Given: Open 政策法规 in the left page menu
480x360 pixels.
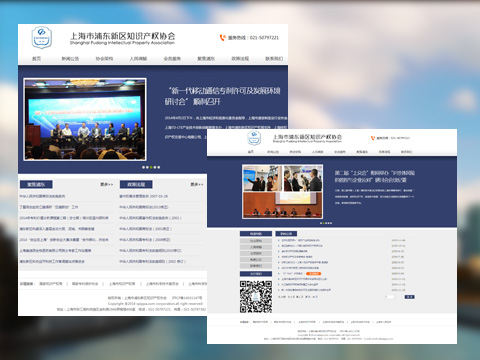Looking at the screenshot, I should coord(240,59).
